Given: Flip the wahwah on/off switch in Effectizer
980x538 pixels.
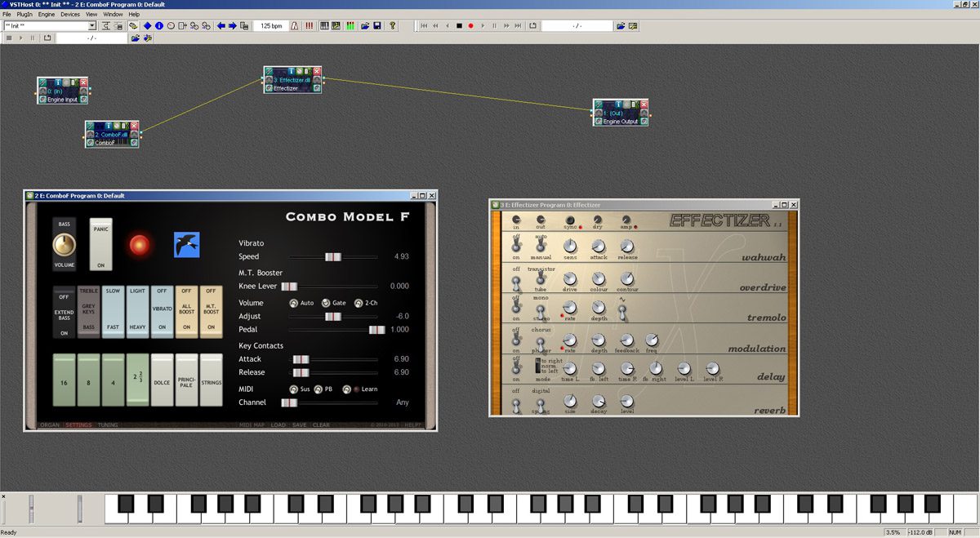Looking at the screenshot, I should (x=516, y=245).
